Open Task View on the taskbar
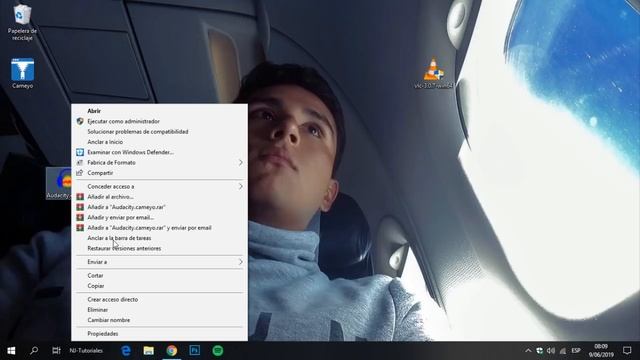 56,351
